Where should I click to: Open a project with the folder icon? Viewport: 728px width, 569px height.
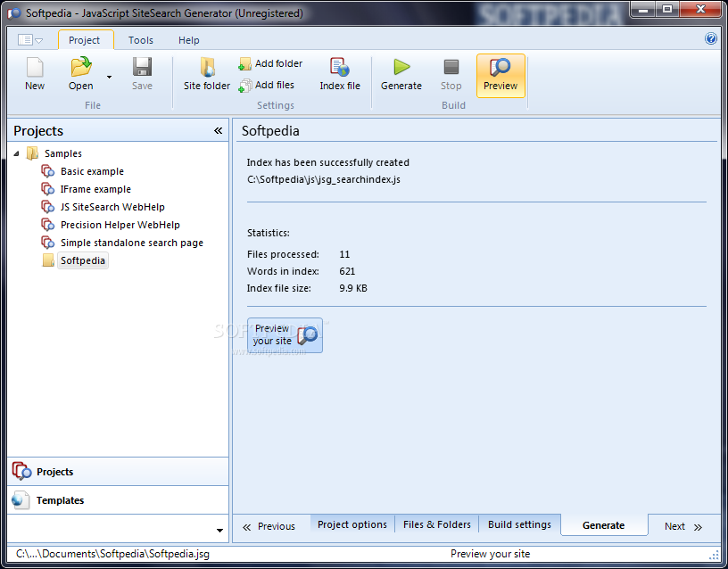pos(81,67)
